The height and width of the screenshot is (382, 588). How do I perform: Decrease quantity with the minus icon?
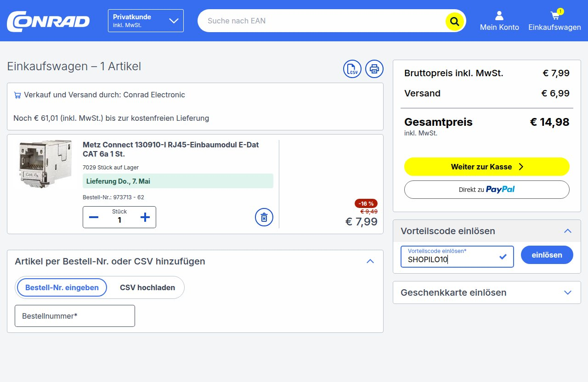click(94, 217)
